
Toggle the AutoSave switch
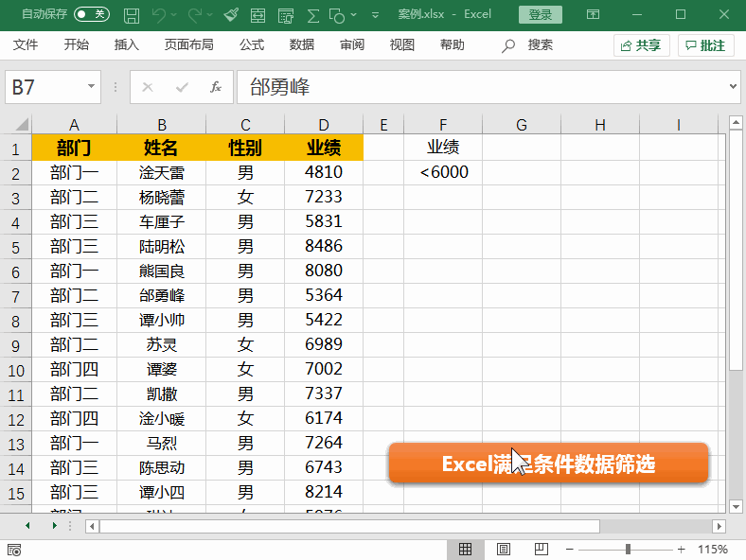(x=91, y=15)
